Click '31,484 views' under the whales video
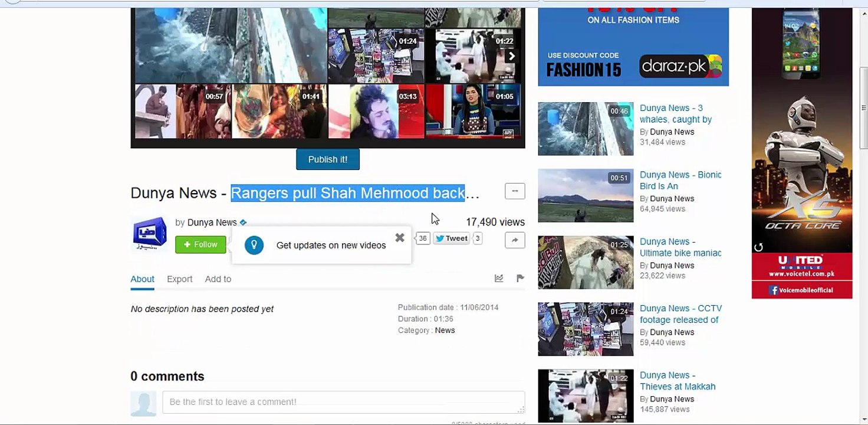This screenshot has height=425, width=868. (x=663, y=142)
